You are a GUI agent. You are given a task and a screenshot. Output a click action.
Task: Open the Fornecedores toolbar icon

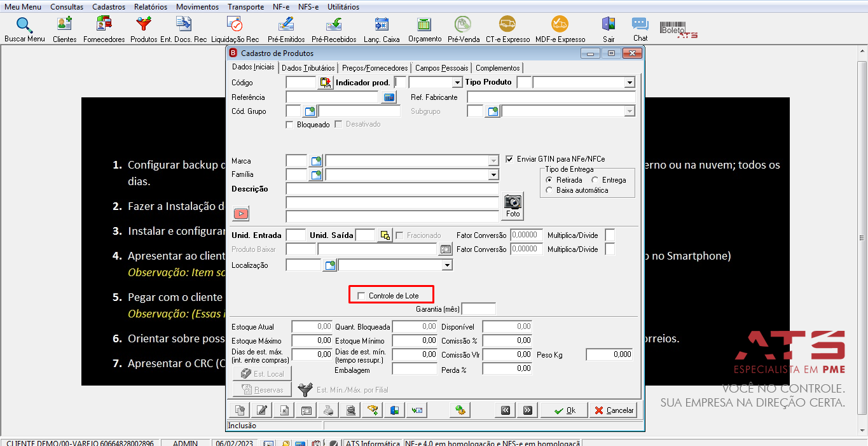pos(104,29)
